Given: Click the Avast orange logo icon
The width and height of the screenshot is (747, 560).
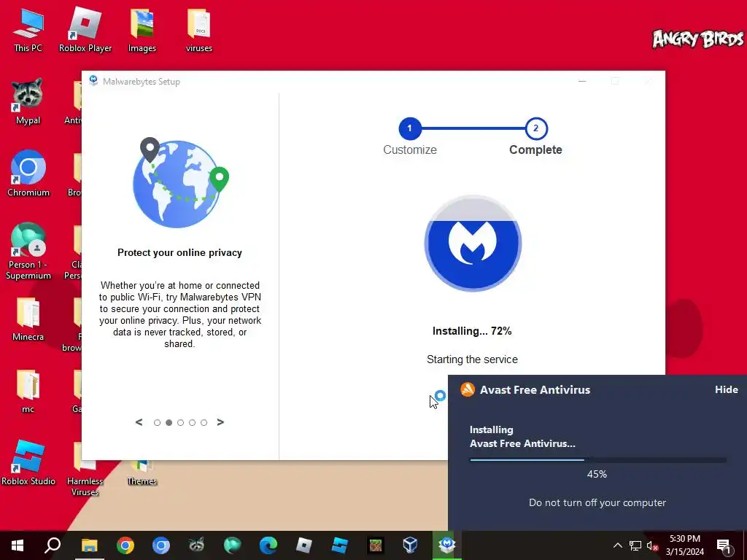Looking at the screenshot, I should (468, 389).
